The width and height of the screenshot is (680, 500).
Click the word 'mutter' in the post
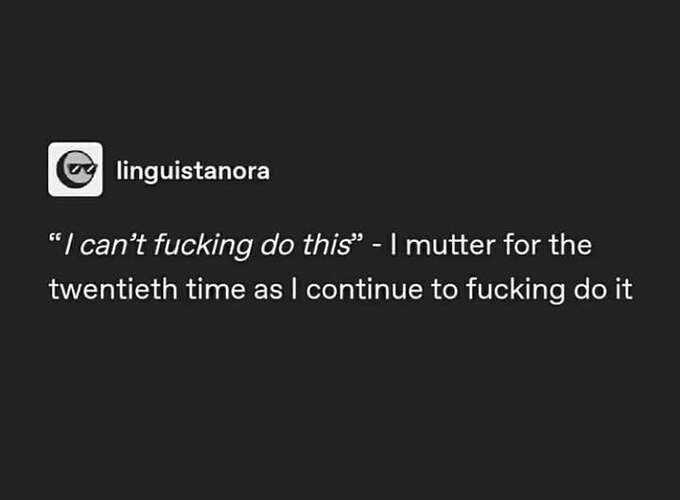click(450, 245)
